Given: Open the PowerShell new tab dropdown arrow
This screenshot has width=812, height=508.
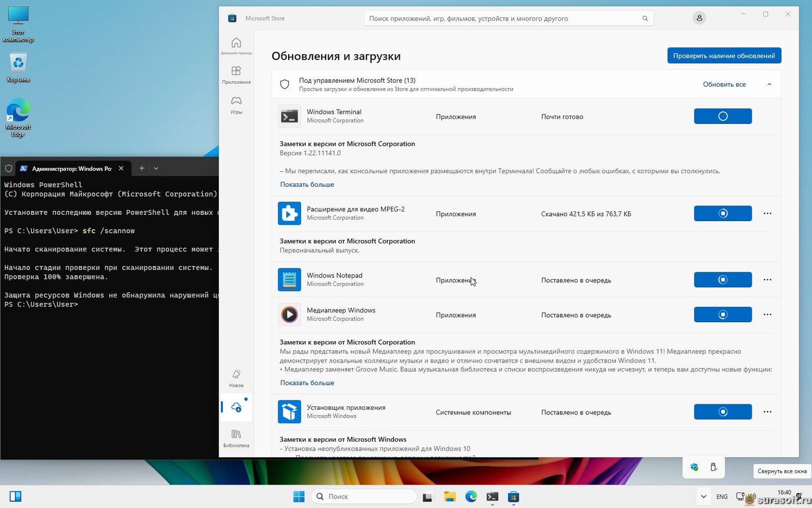Looking at the screenshot, I should pyautogui.click(x=156, y=168).
